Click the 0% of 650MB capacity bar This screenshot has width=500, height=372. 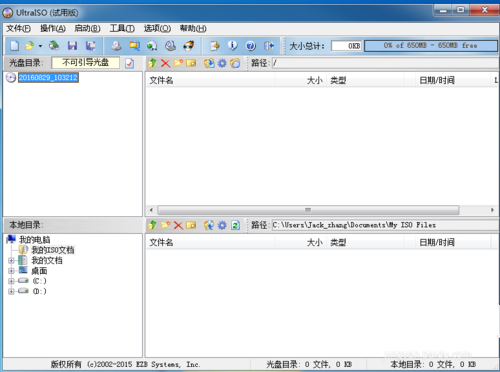coord(431,46)
